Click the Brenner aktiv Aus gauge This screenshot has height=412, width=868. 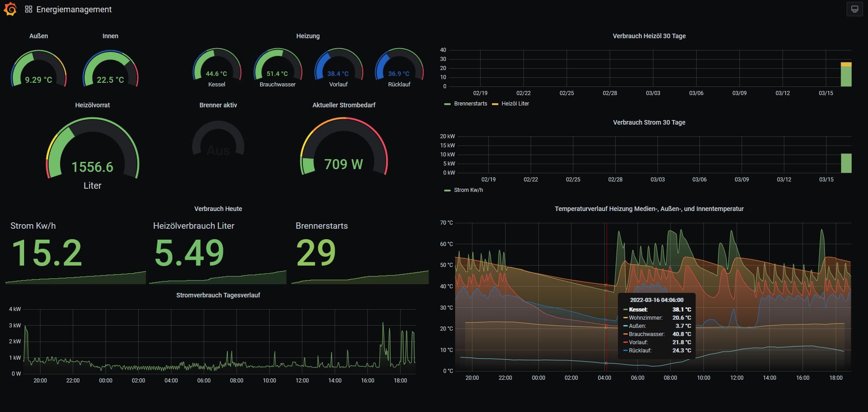point(218,139)
